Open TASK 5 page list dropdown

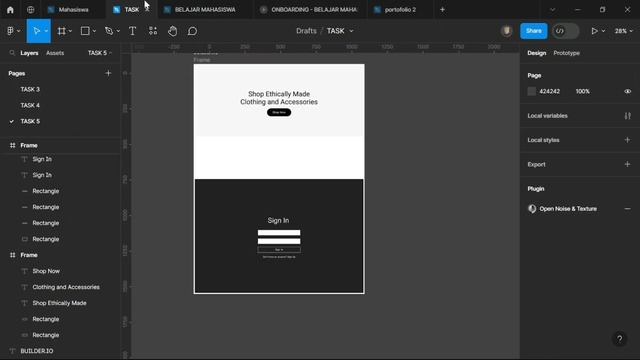[x=100, y=53]
